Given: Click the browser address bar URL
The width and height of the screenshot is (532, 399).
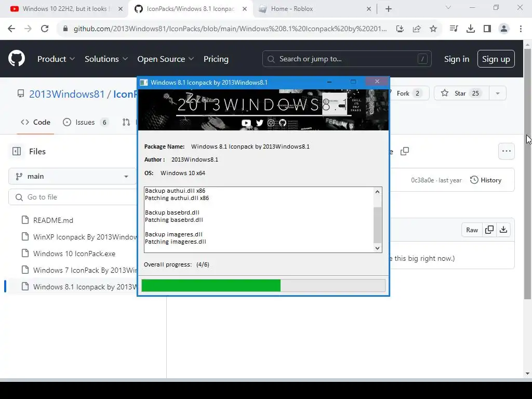Looking at the screenshot, I should 230,29.
